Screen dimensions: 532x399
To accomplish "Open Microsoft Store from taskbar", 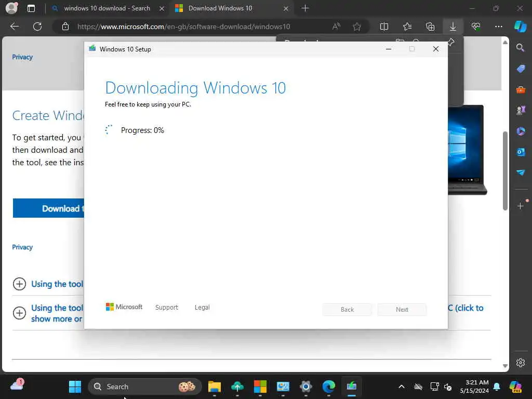I will click(260, 387).
